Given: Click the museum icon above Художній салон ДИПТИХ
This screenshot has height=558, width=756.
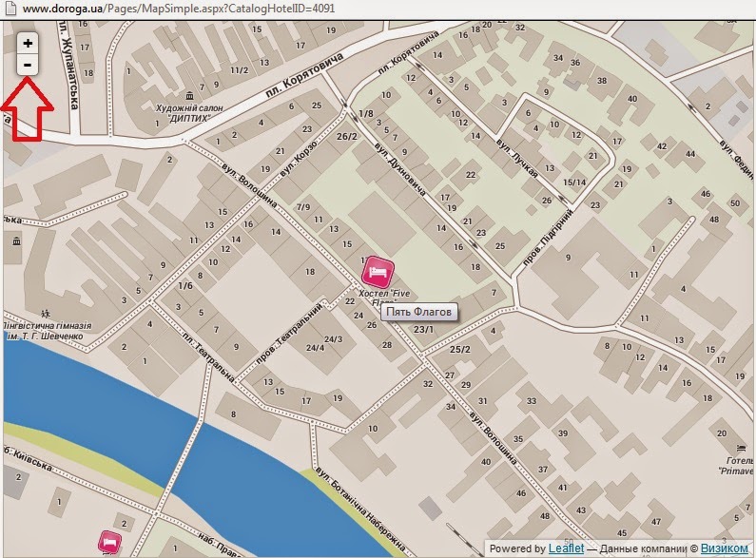Looking at the screenshot, I should click(x=189, y=95).
